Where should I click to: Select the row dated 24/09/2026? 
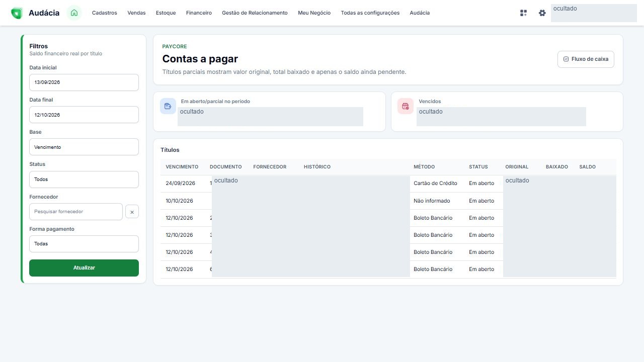pyautogui.click(x=388, y=184)
